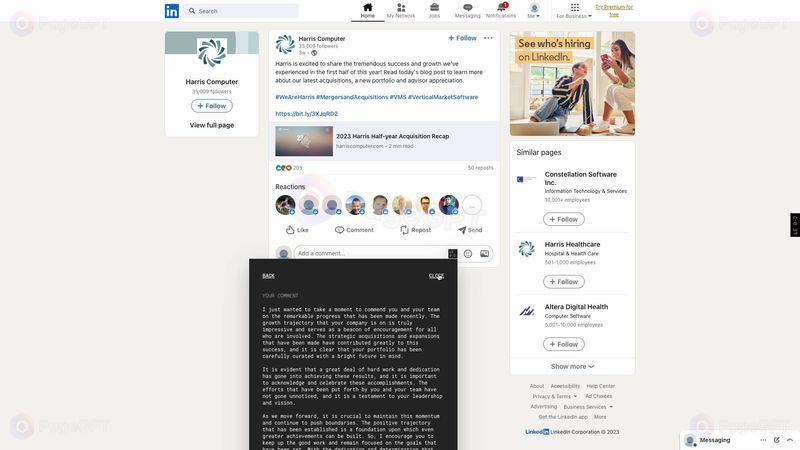Expand the For Business apps menu
Viewport: 800px width, 450px height.
point(574,11)
